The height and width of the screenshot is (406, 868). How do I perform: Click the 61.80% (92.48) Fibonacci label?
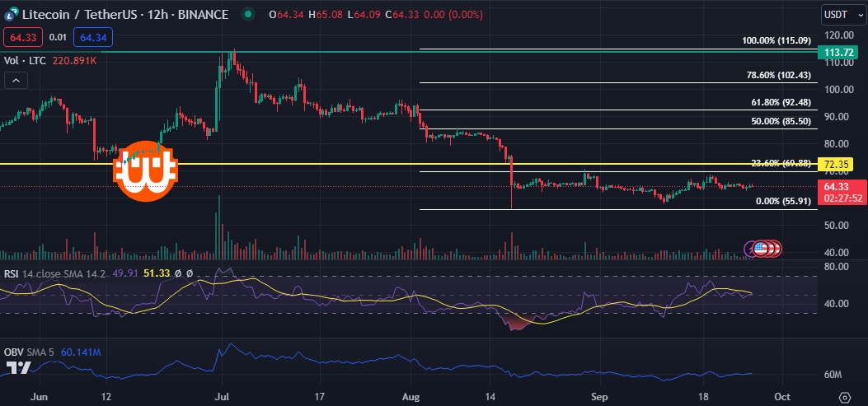[781, 102]
